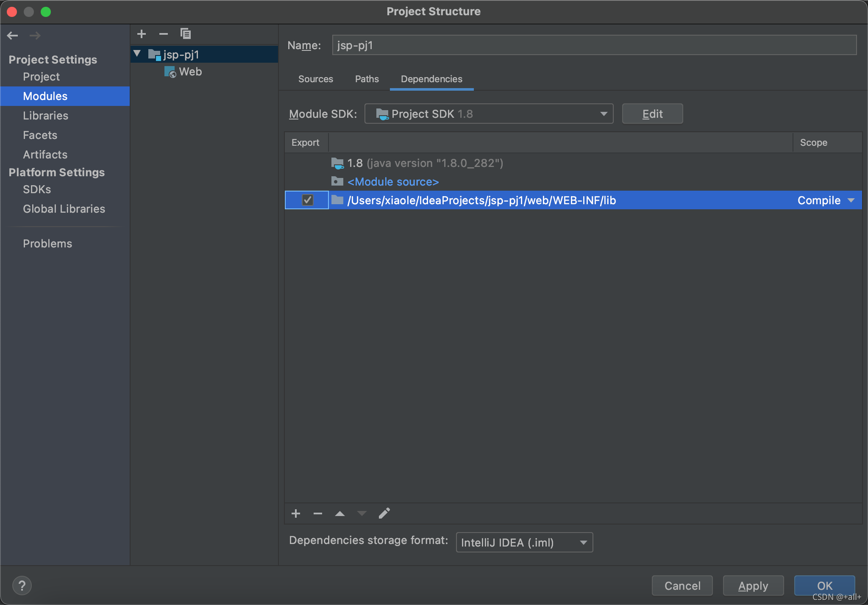Click the Apply button
Viewport: 868px width, 605px height.
753,586
